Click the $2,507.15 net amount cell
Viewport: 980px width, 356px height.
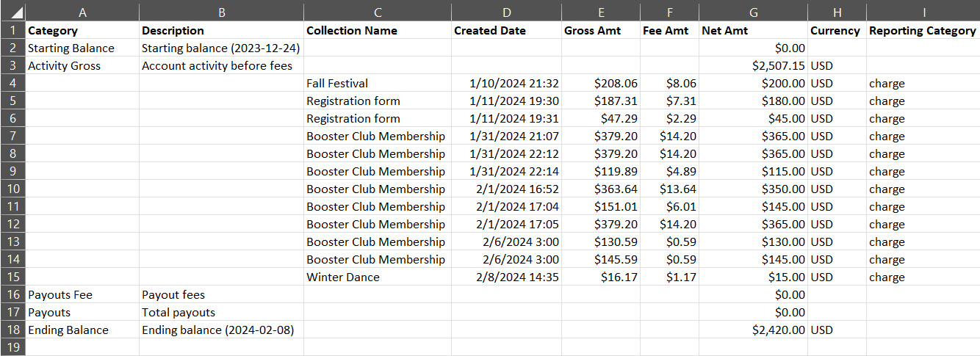coord(754,66)
